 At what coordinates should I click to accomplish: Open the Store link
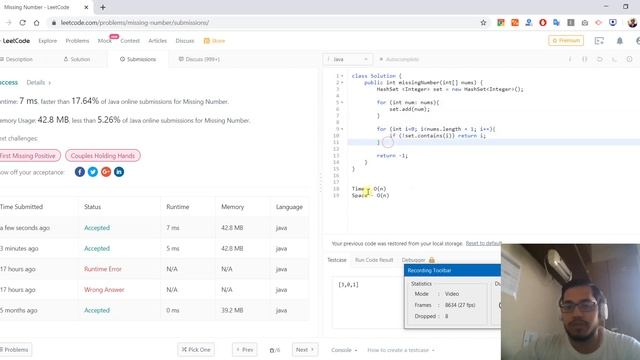click(214, 41)
